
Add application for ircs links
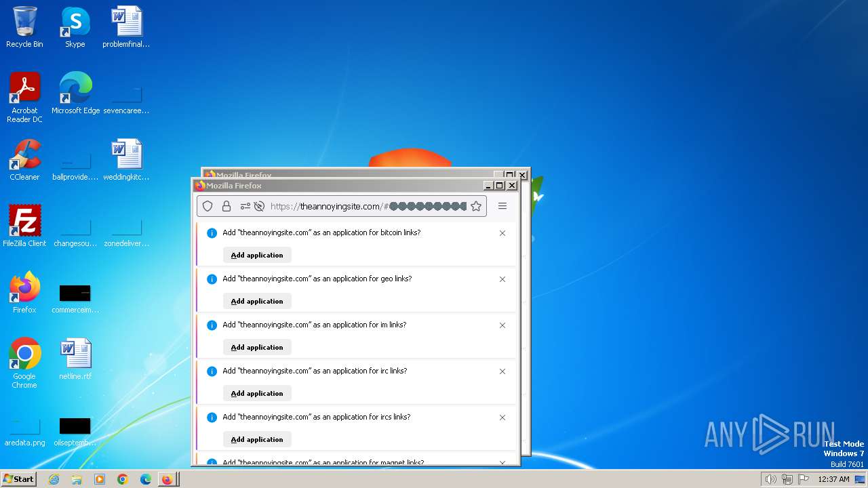point(257,439)
